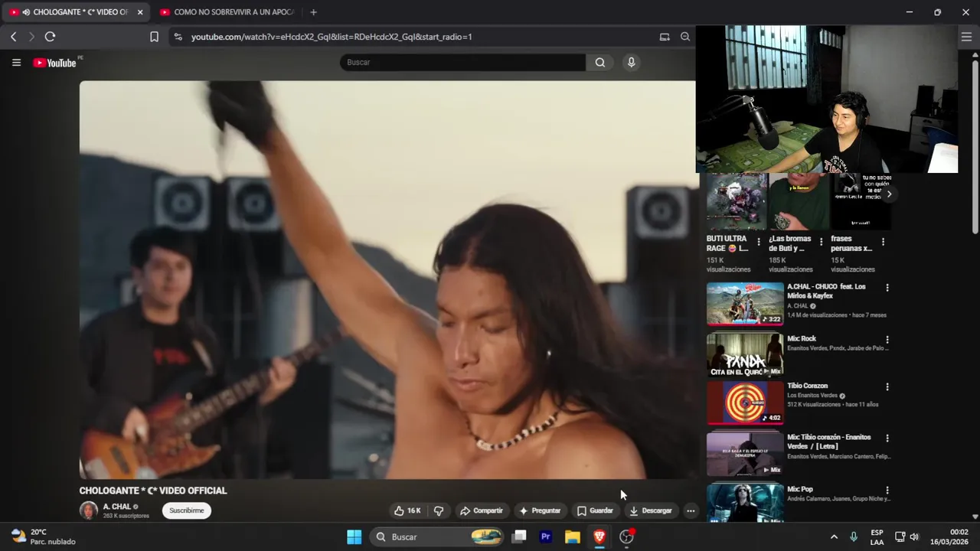Open site settings icon in address bar
Viewport: 980px width, 551px height.
tap(178, 37)
